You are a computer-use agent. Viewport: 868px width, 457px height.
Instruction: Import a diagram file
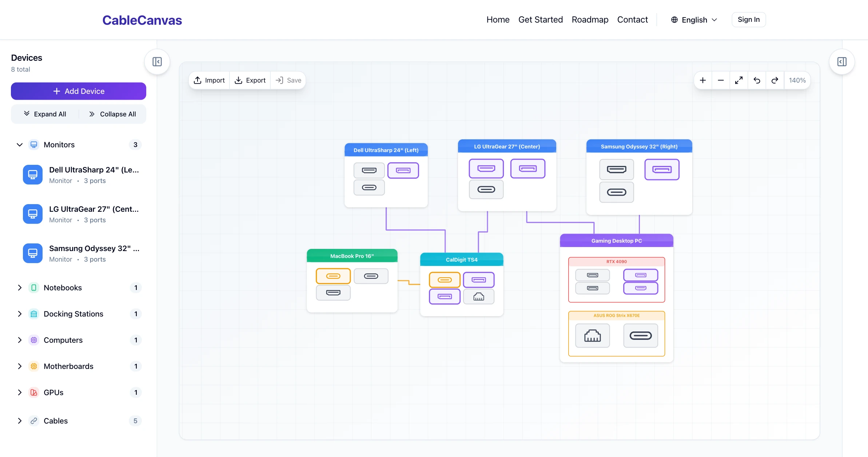coord(209,80)
